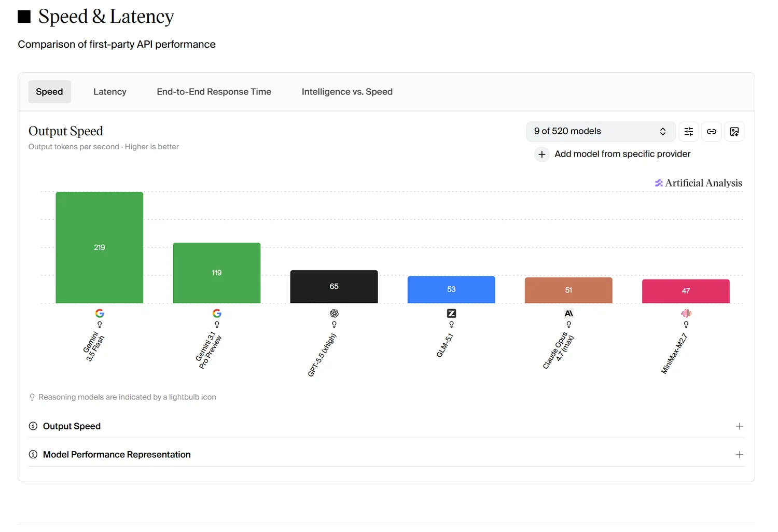Click the 'GPT-5.5 (xhigh)' axis label

pyautogui.click(x=322, y=355)
